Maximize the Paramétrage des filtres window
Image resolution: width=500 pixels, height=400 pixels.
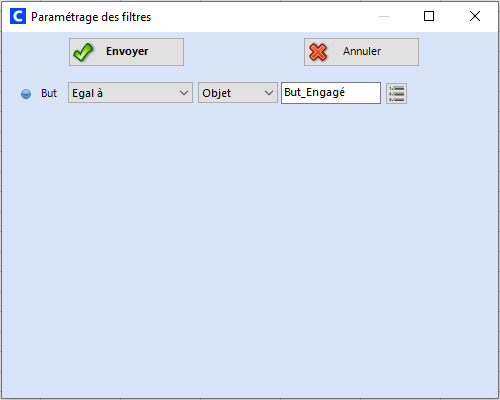(x=429, y=16)
